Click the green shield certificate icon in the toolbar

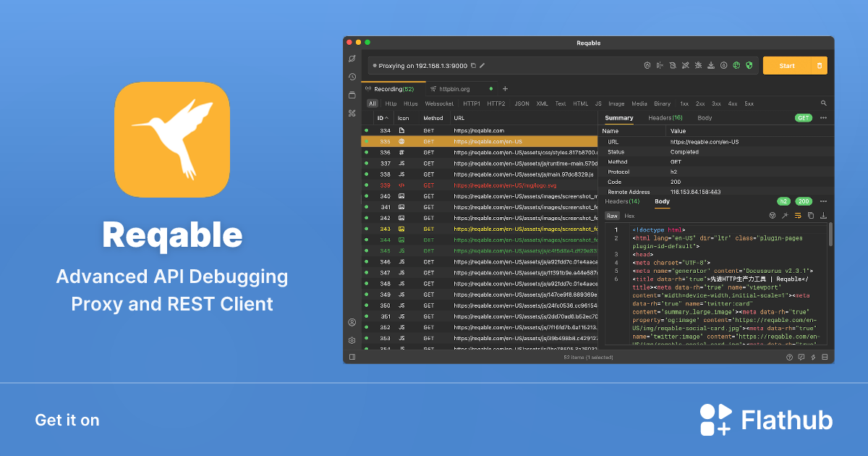pos(749,65)
